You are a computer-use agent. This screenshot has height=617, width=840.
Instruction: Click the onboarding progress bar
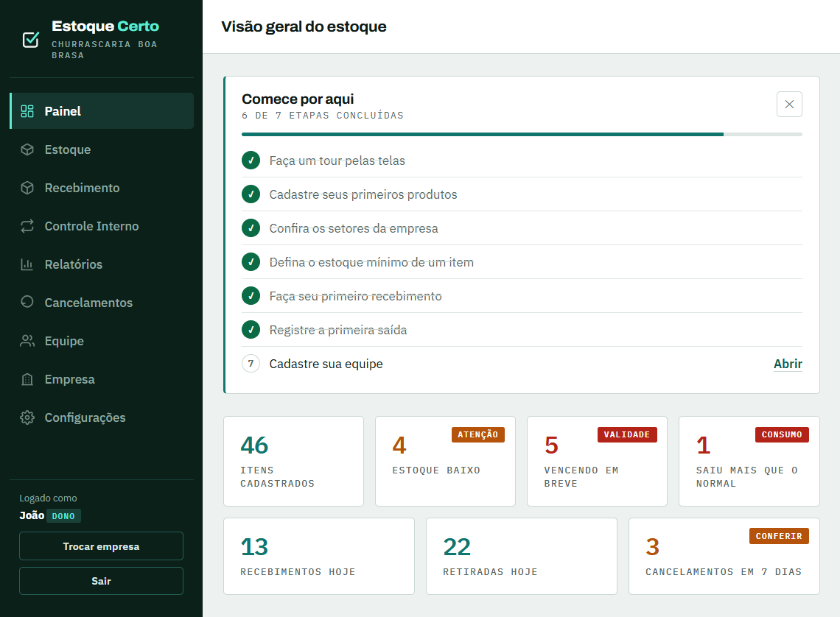coord(522,134)
